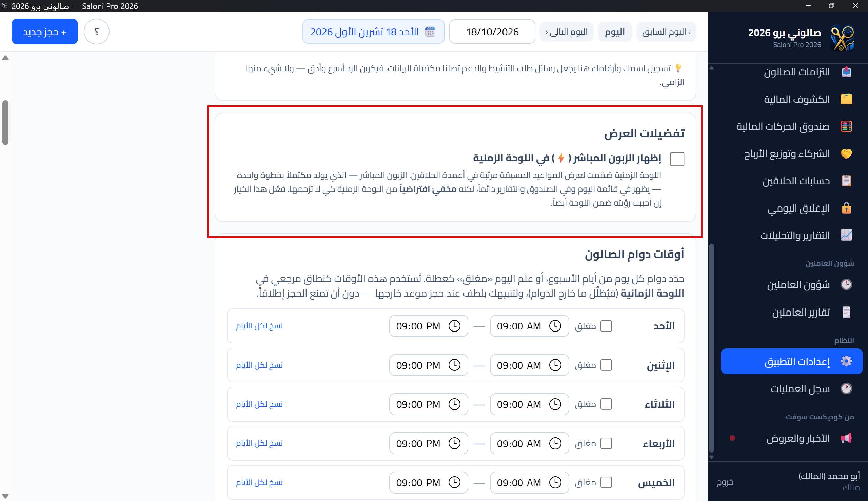Open التزامات الصالون icon in sidebar

pos(846,72)
